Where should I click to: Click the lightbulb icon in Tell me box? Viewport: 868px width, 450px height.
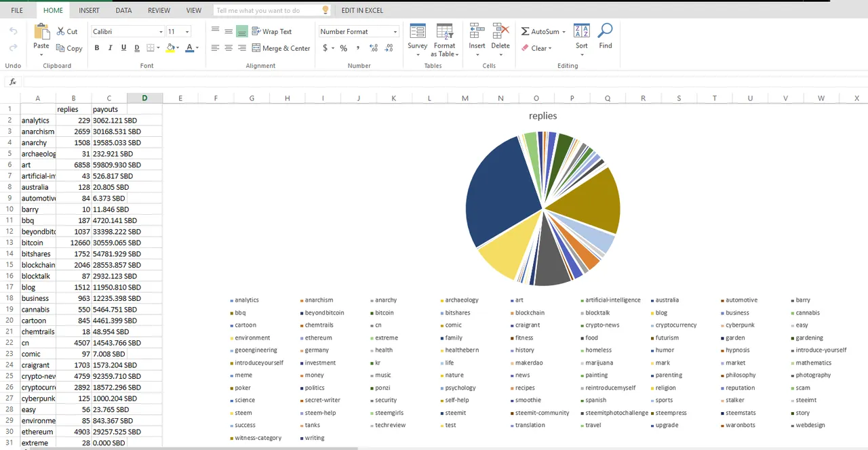tap(325, 10)
